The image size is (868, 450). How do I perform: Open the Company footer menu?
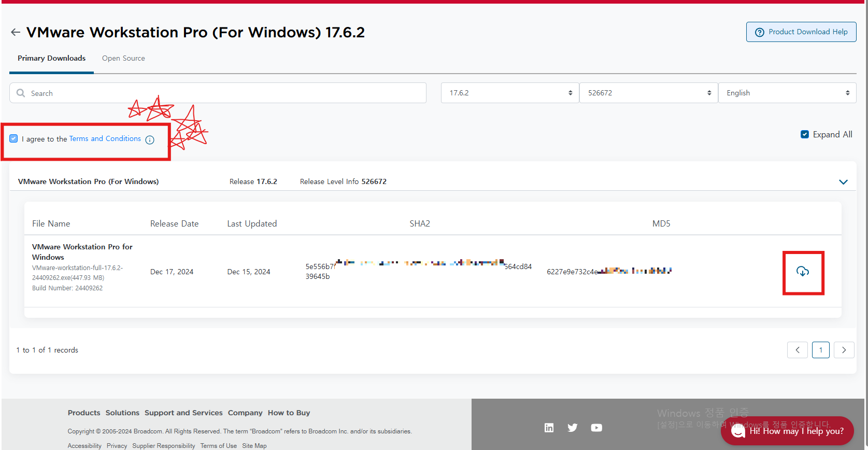pos(245,413)
